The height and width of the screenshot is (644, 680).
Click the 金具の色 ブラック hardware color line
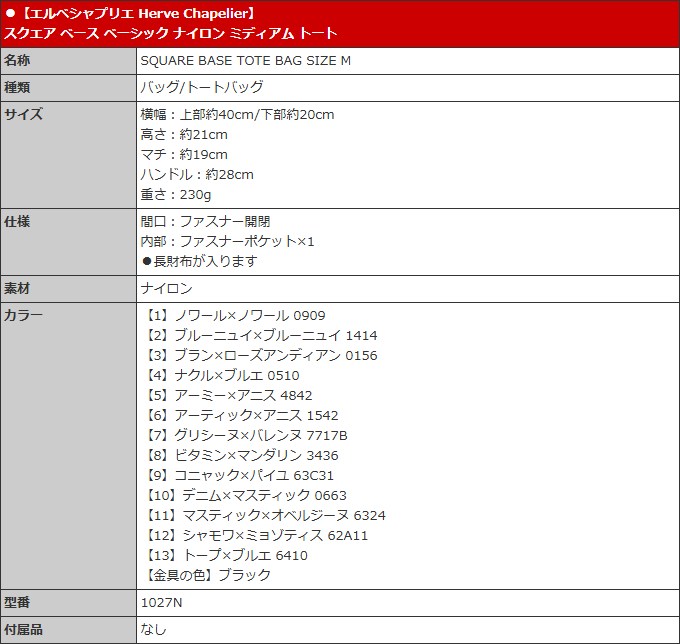(208, 575)
